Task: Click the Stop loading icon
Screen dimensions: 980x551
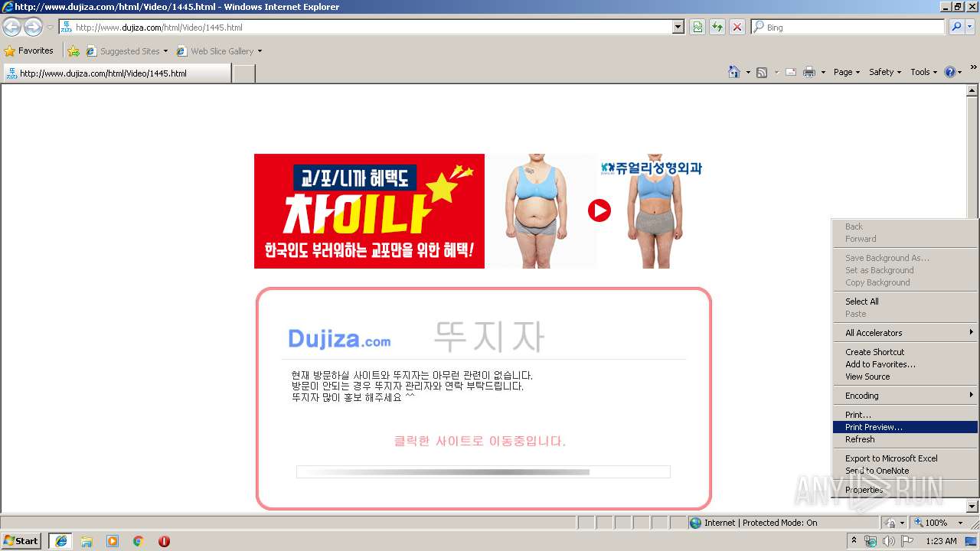Action: pyautogui.click(x=737, y=28)
